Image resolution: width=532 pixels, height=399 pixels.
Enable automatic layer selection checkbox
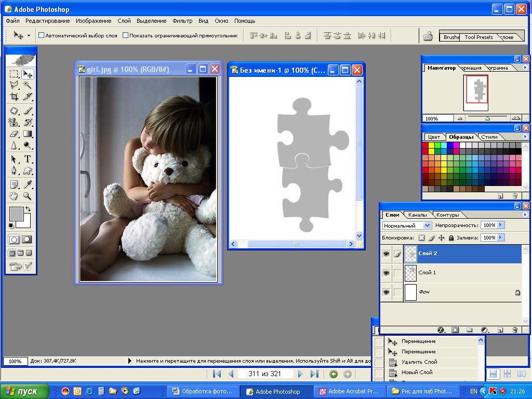pyautogui.click(x=42, y=35)
